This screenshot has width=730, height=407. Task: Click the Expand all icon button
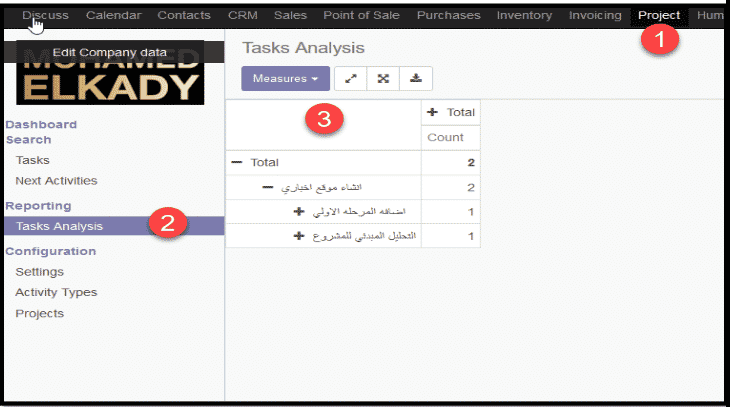click(383, 79)
